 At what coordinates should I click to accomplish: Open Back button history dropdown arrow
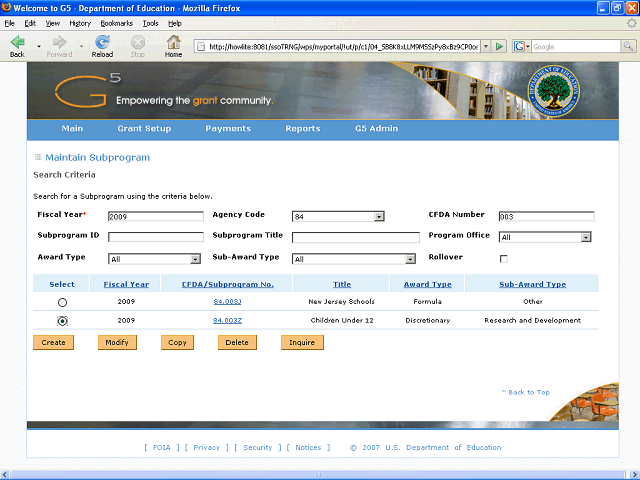click(x=39, y=47)
